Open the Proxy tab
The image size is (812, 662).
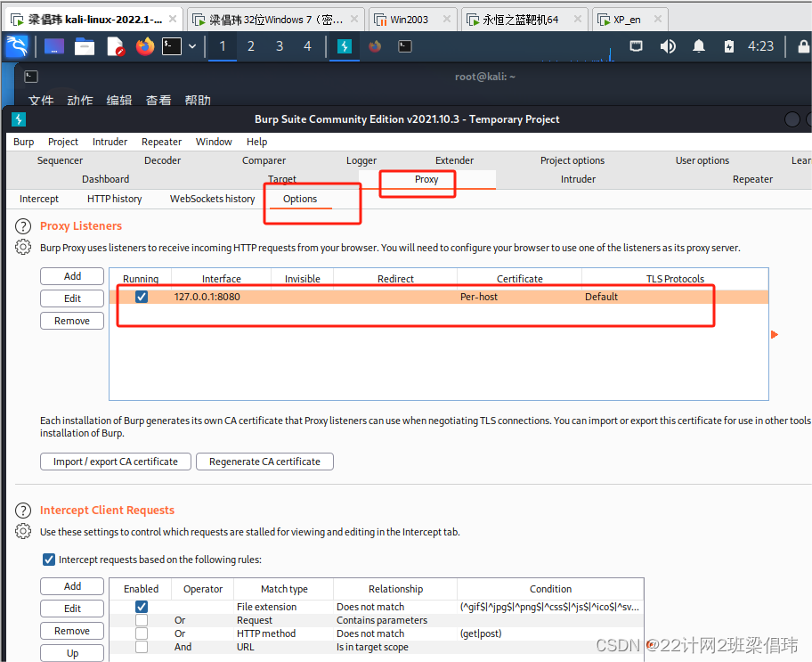coord(426,179)
